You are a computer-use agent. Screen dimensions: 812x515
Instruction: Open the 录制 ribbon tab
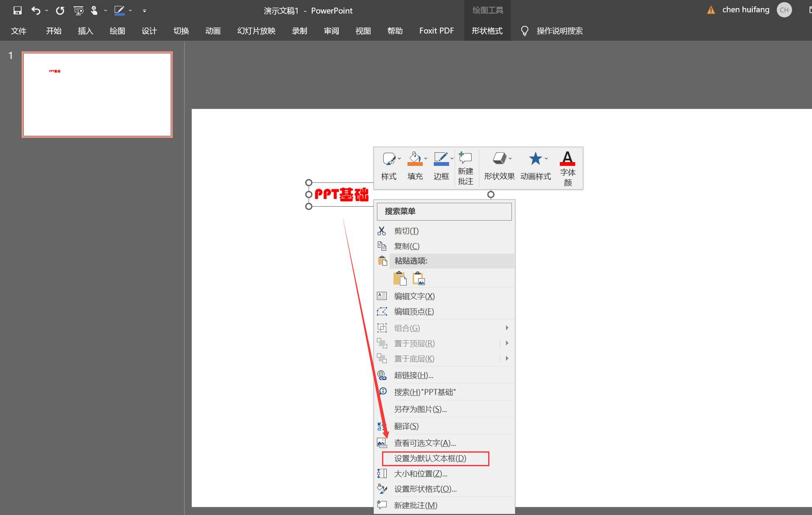click(300, 31)
